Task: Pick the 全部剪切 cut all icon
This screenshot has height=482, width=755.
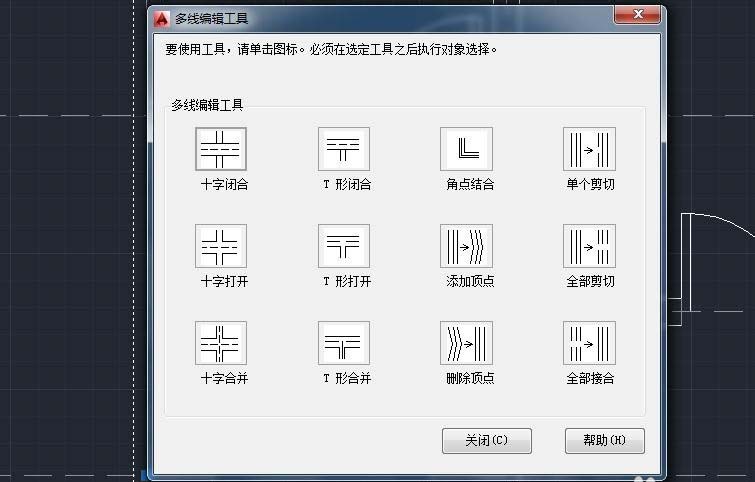Action: (589, 246)
